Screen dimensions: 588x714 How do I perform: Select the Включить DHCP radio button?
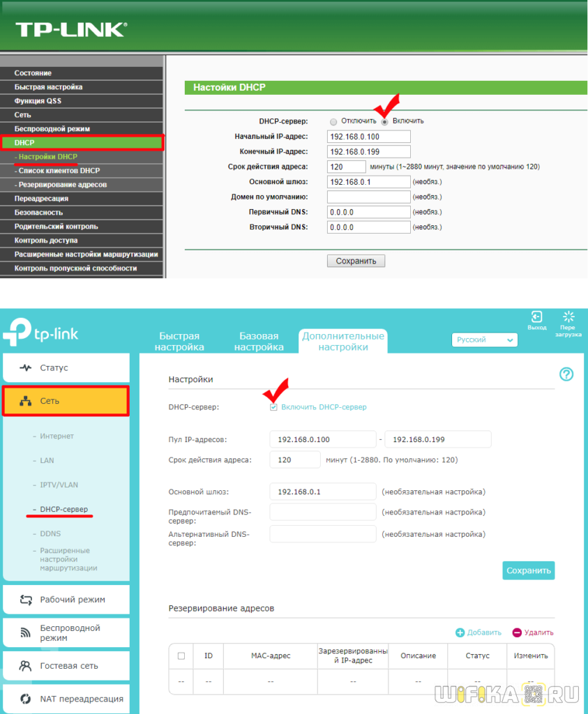tap(384, 121)
